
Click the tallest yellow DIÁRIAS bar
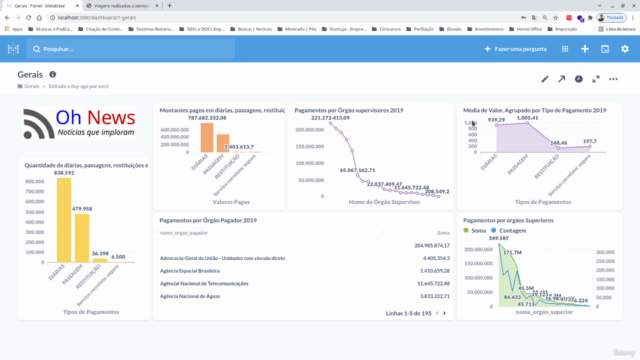(x=64, y=220)
